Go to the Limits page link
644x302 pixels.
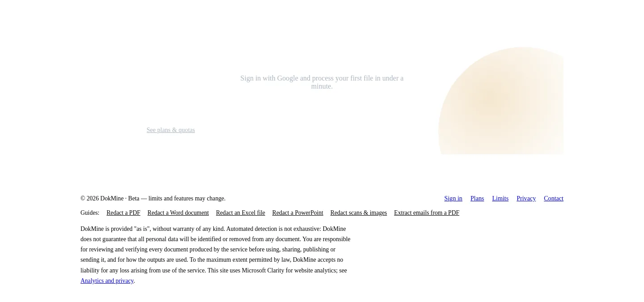pos(500,198)
